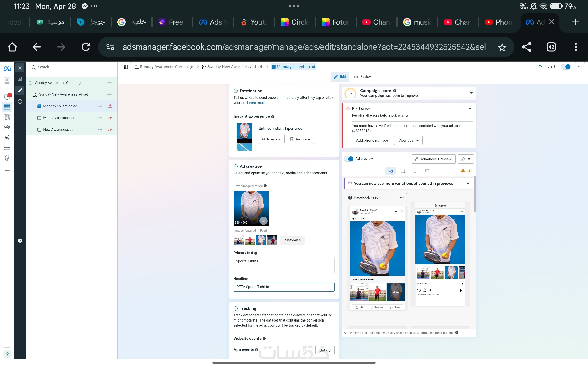This screenshot has height=367, width=588.
Task: Click the crop icon on cover image
Action: pos(263,220)
